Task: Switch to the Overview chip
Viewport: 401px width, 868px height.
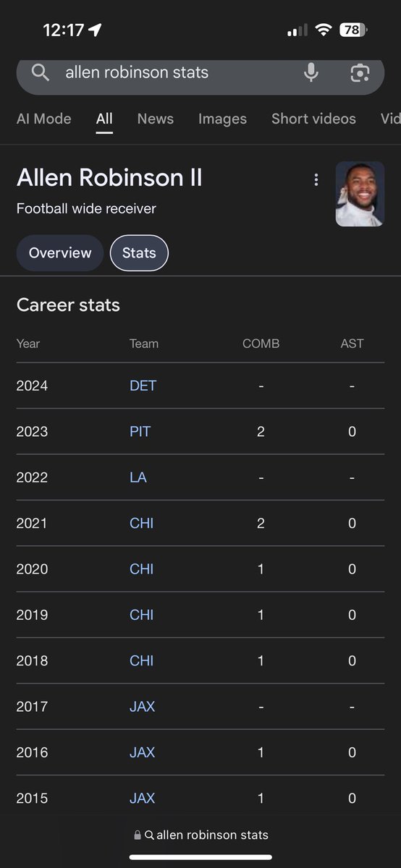Action: (x=60, y=253)
